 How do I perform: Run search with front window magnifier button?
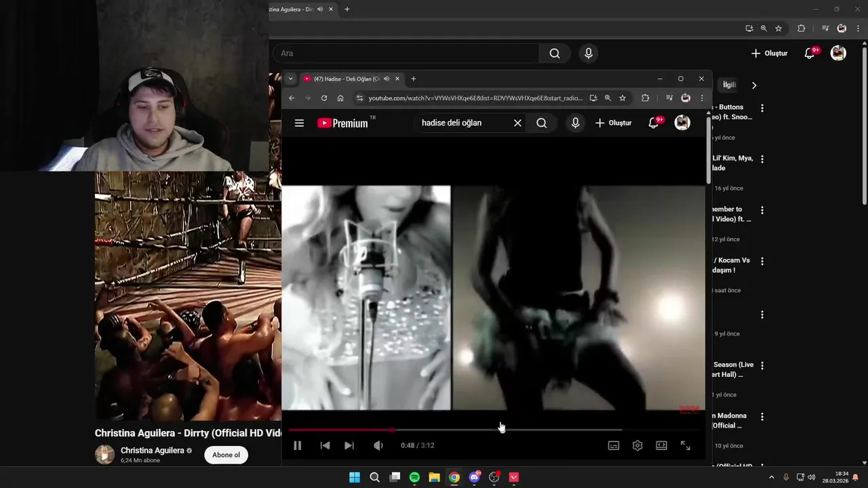[541, 123]
